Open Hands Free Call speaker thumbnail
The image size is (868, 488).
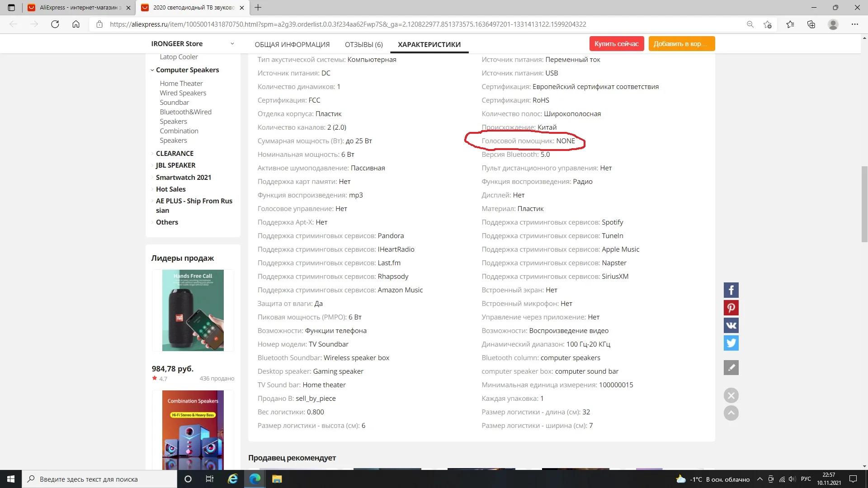193,310
